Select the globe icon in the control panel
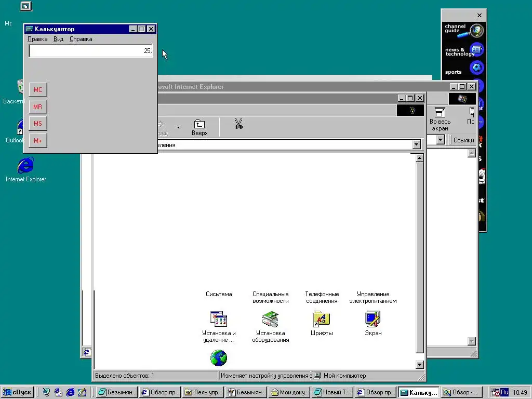This screenshot has height=399, width=532. click(x=219, y=358)
